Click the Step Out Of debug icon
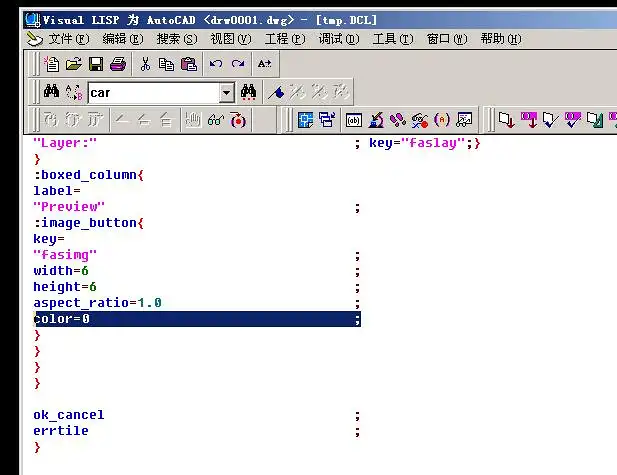This screenshot has width=617, height=475. pyautogui.click(x=95, y=120)
